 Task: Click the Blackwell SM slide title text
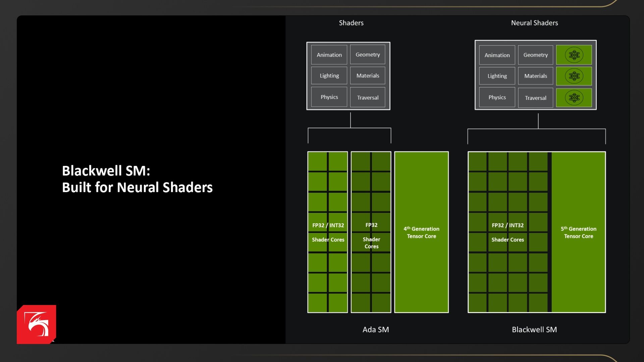coord(137,179)
